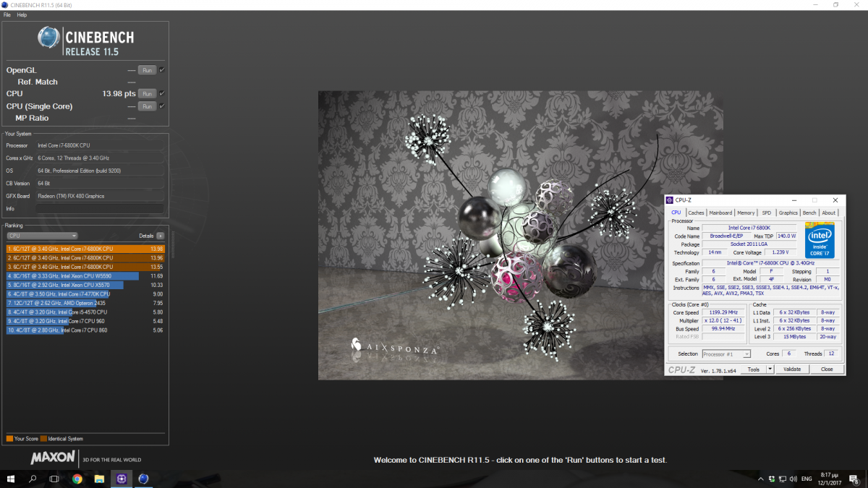The width and height of the screenshot is (868, 488).
Task: Switch to the Caches tab in CPU-Z
Action: point(696,213)
